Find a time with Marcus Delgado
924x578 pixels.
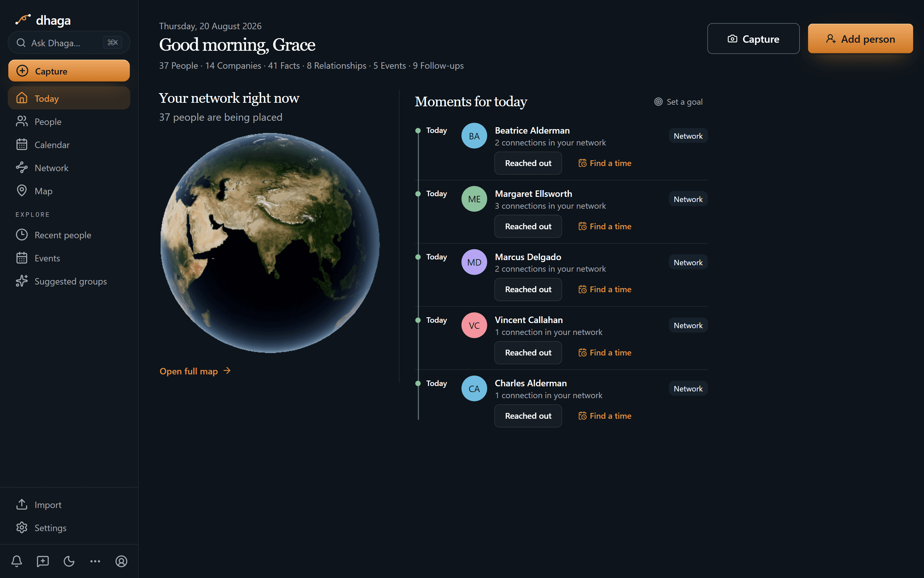(x=605, y=289)
